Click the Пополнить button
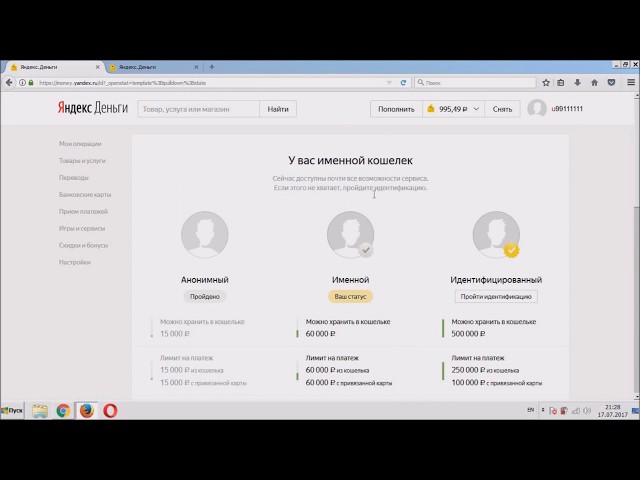 click(396, 109)
